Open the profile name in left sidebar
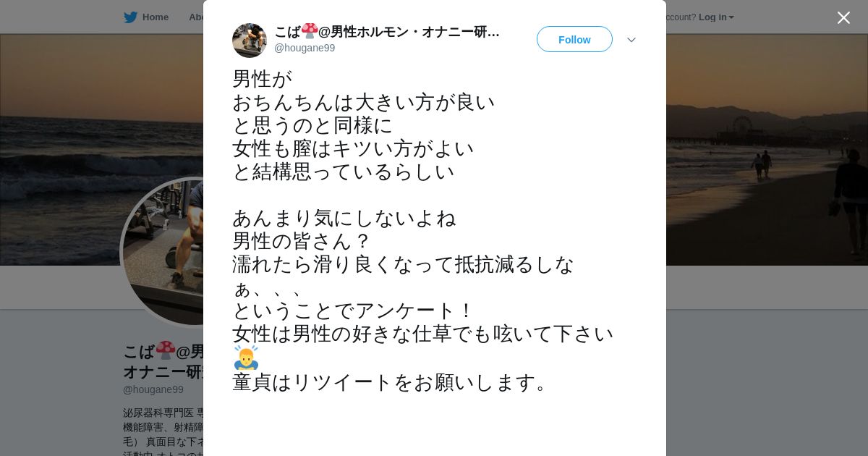 click(x=163, y=361)
